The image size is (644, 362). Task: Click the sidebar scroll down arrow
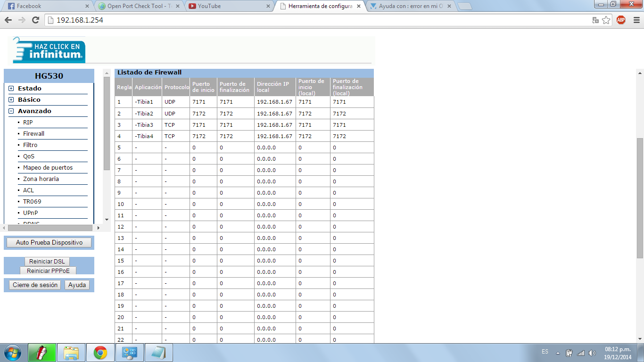[107, 220]
